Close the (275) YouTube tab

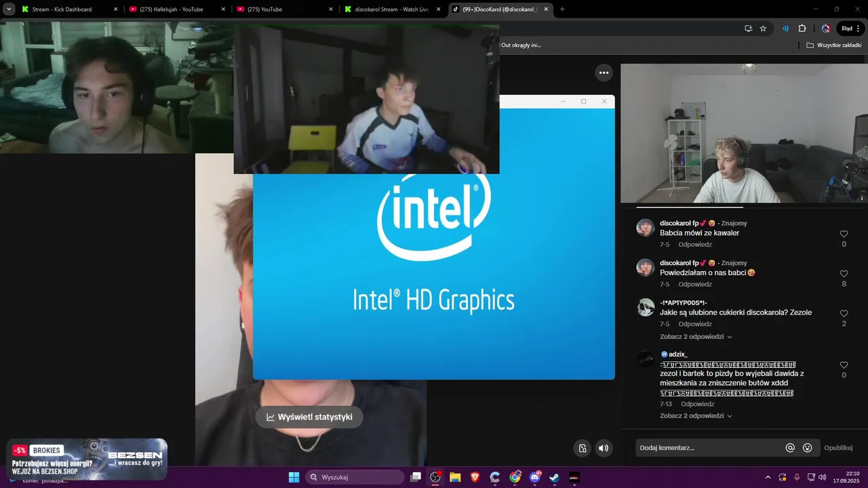click(x=331, y=9)
